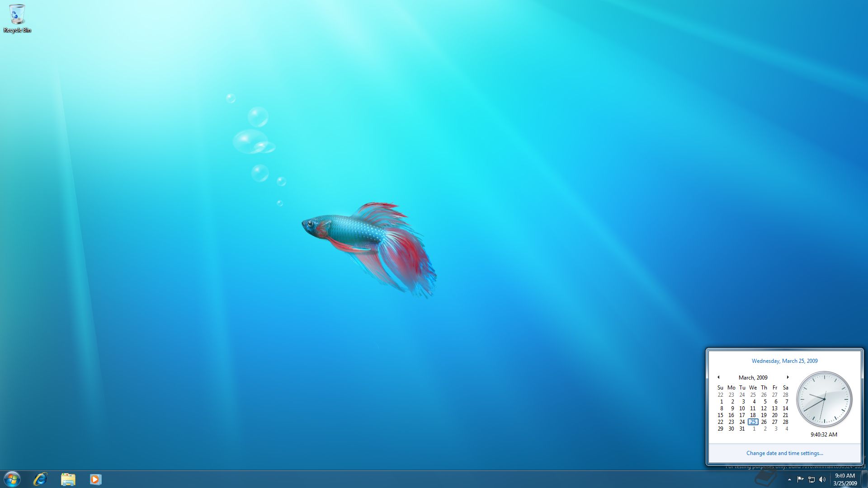Open Action Center flag icon in tray
The image size is (868, 488).
800,479
